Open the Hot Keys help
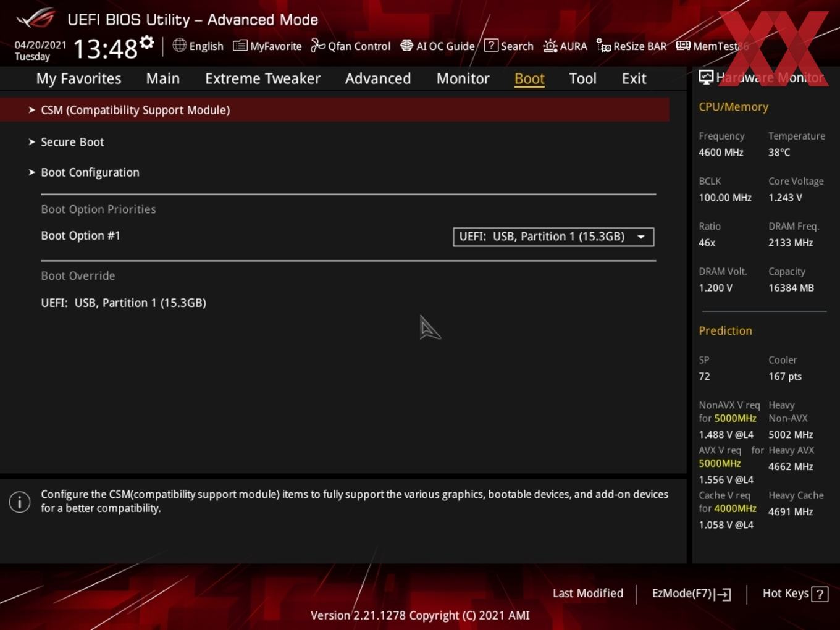The width and height of the screenshot is (840, 630). point(795,594)
